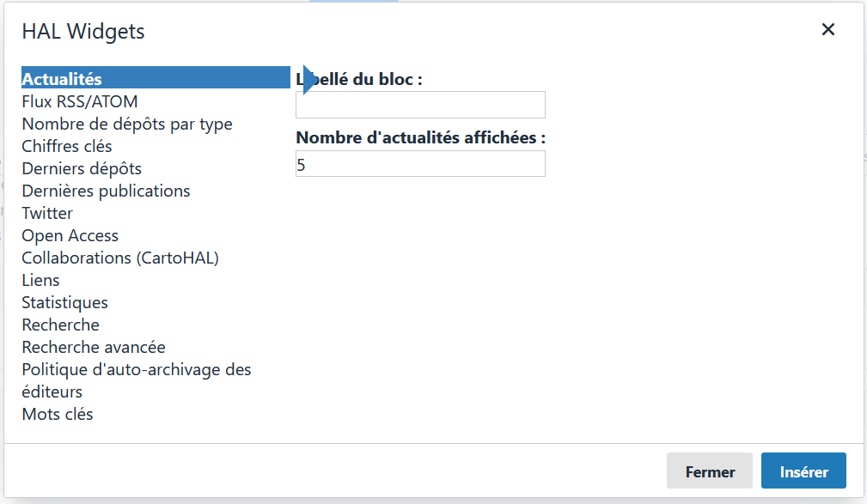Image resolution: width=867 pixels, height=504 pixels.
Task: Click the Fermer button
Action: click(709, 471)
